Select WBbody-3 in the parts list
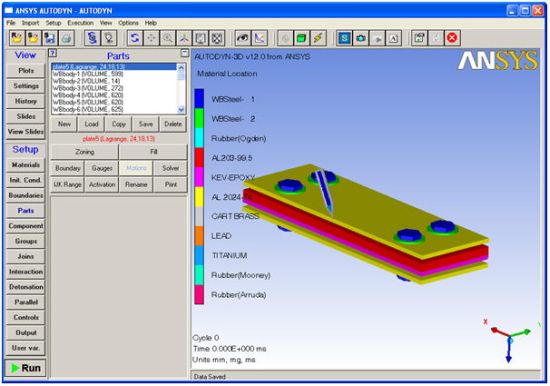This screenshot has height=386, width=550. pos(88,88)
